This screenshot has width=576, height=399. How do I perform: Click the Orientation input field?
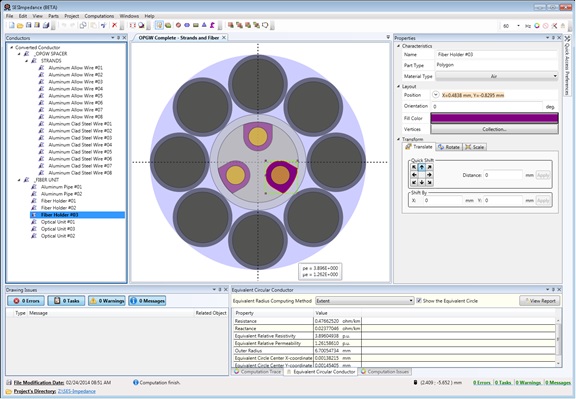487,106
